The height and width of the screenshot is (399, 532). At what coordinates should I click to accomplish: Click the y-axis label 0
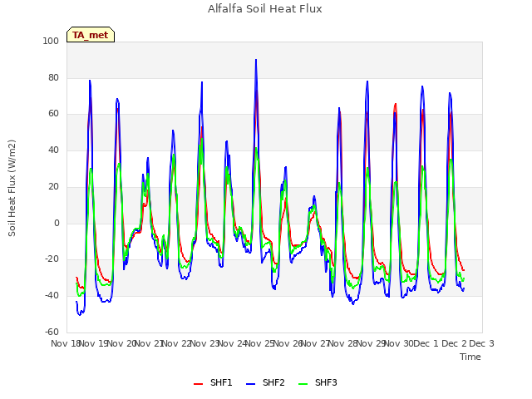[57, 224]
